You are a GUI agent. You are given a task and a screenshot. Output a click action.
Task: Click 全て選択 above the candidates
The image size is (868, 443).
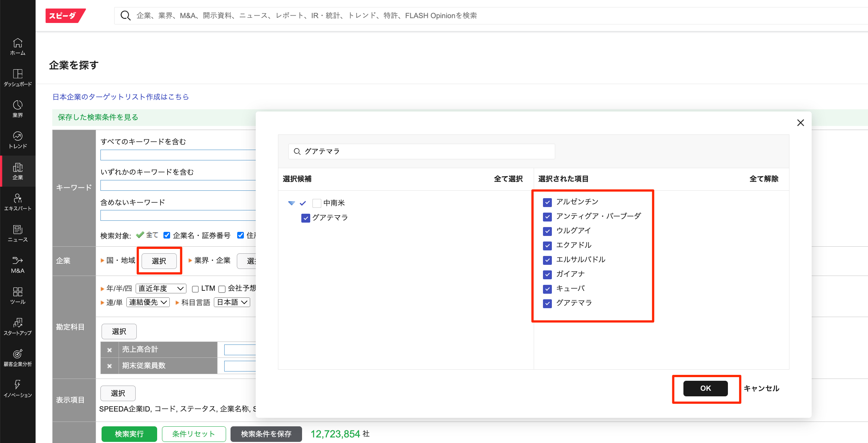[x=508, y=179]
